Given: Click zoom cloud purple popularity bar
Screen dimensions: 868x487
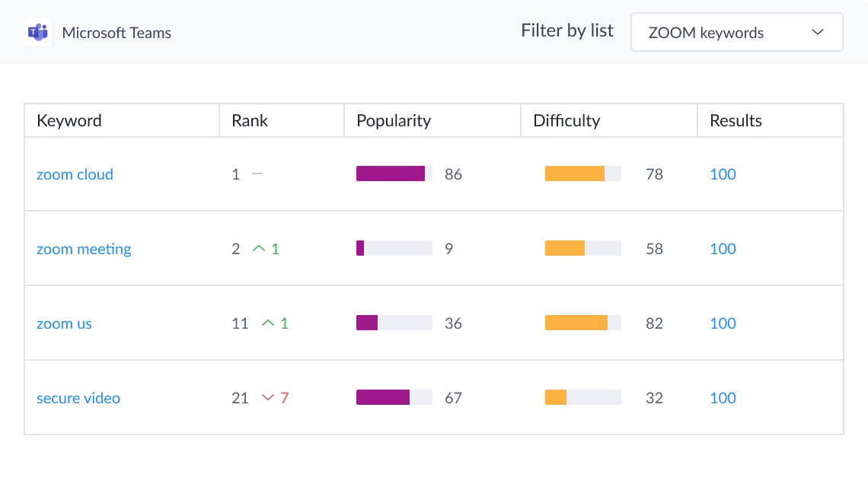Looking at the screenshot, I should tap(391, 173).
